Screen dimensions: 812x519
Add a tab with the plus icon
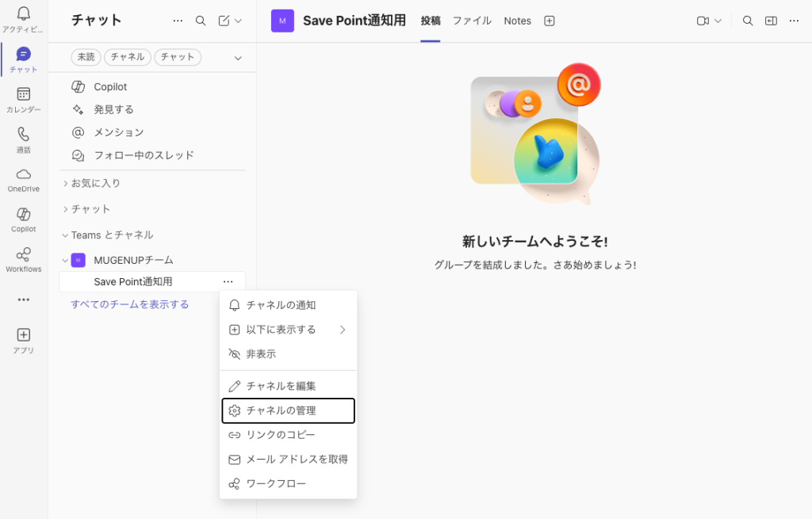549,21
